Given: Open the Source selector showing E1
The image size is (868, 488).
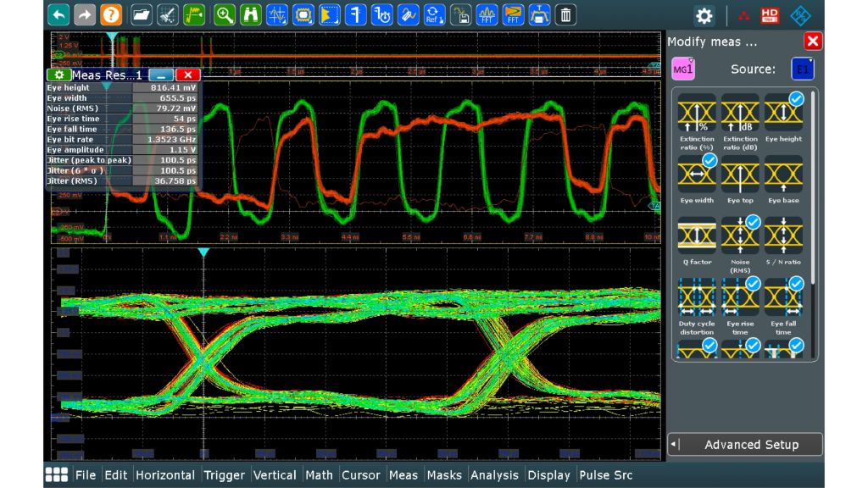Looking at the screenshot, I should coord(802,69).
